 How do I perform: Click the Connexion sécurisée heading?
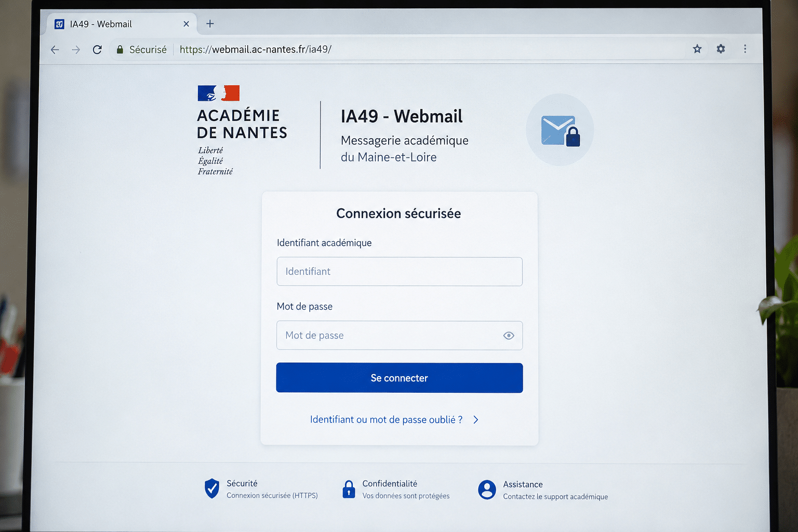tap(398, 214)
